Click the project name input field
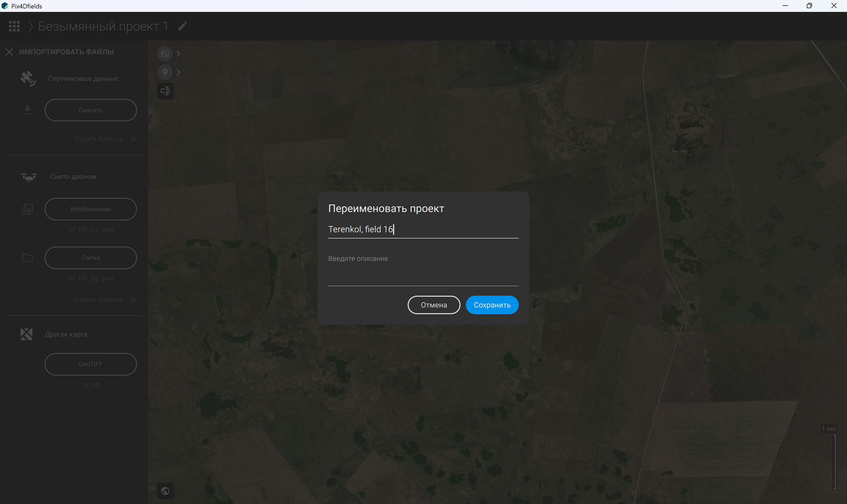Viewport: 847px width, 504px height. [423, 229]
